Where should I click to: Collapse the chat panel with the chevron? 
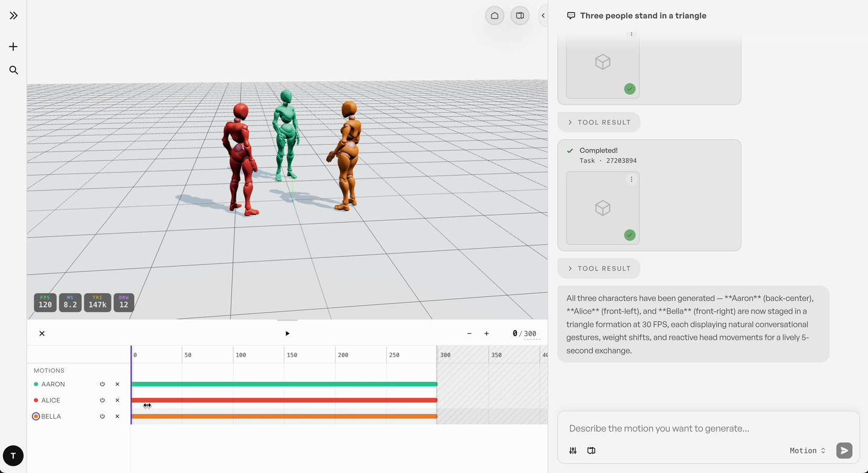click(x=543, y=16)
